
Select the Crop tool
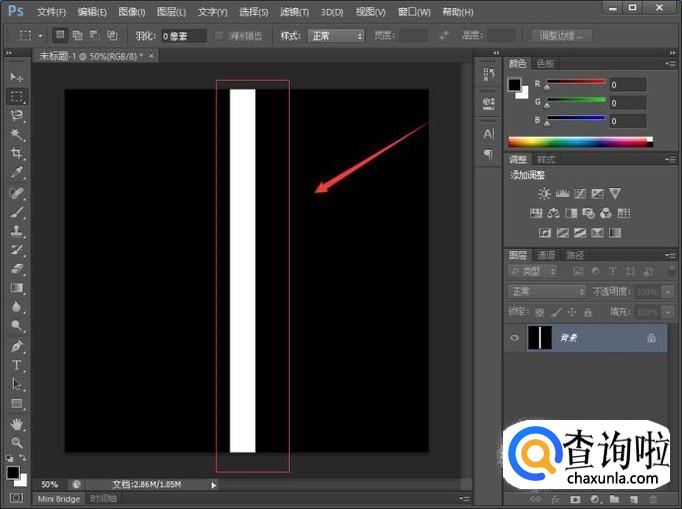[17, 153]
